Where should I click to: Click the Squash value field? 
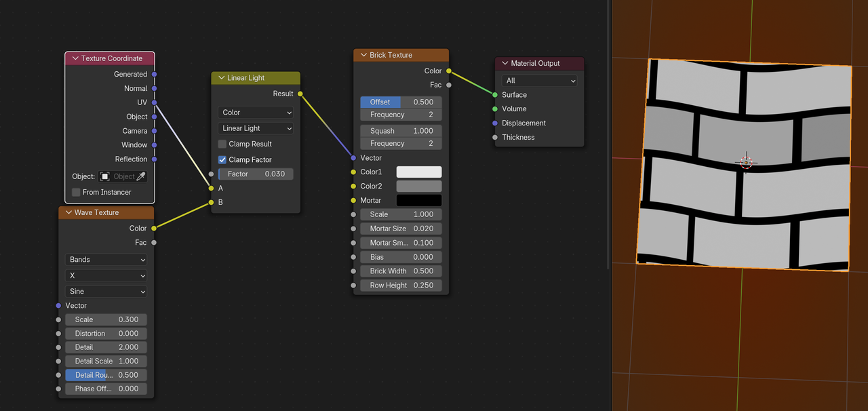(401, 131)
